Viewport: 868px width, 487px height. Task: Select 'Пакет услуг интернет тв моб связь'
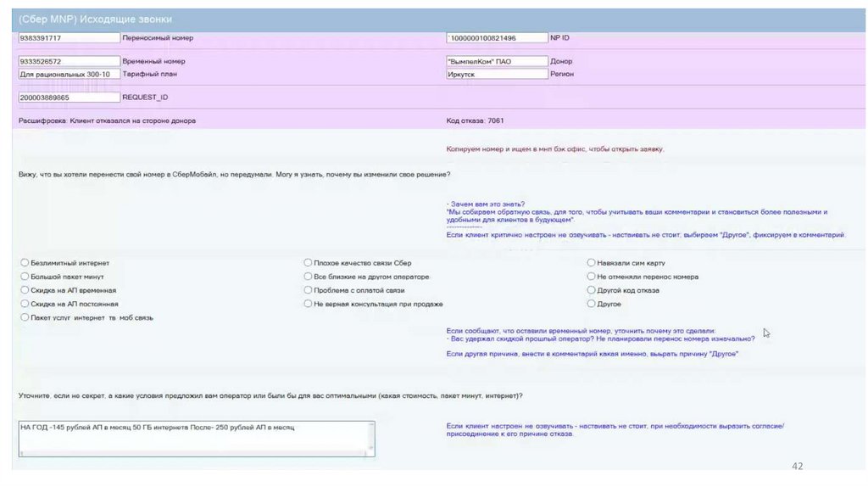(25, 317)
